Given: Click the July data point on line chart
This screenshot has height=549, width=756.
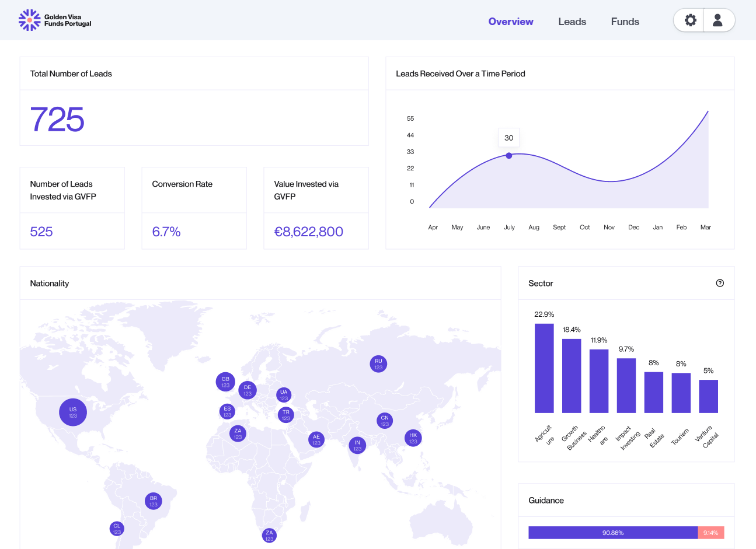Looking at the screenshot, I should 509,156.
